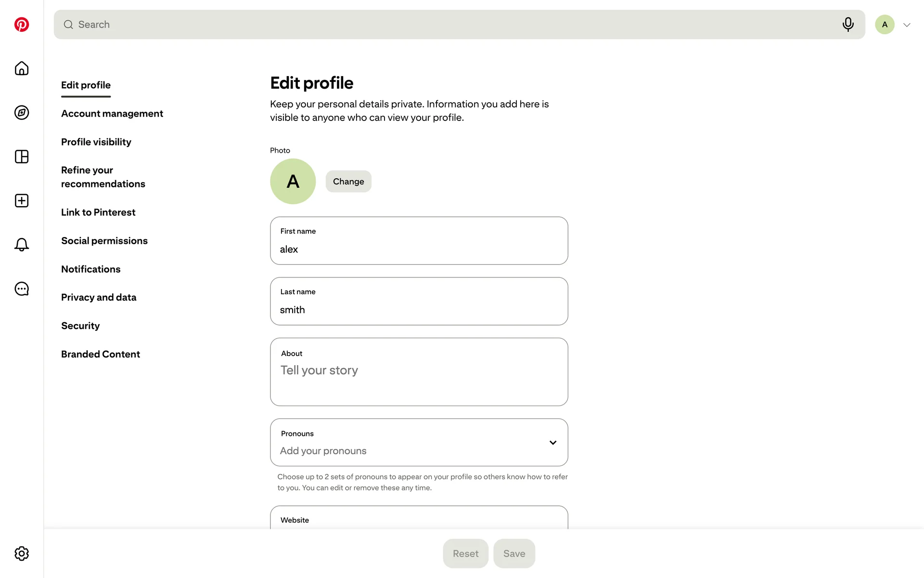Click the Pinterest logo icon
This screenshot has width=924, height=578.
(22, 25)
